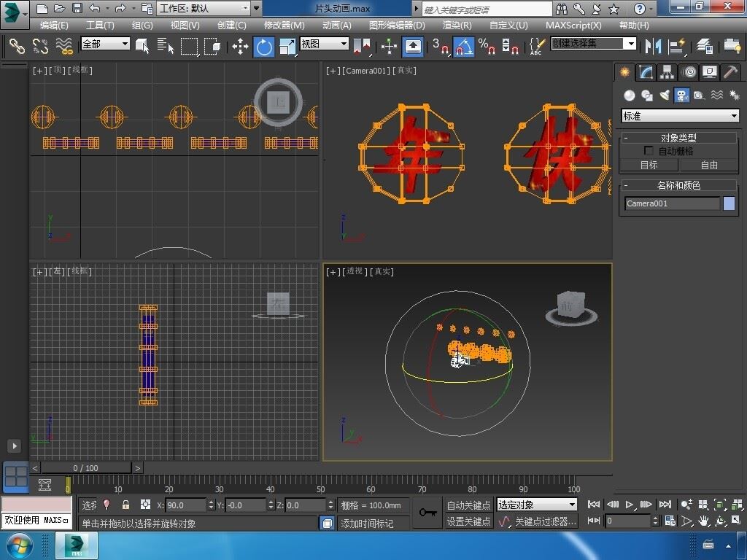Open the Layer Manager icon
The width and height of the screenshot is (747, 560).
pyautogui.click(x=704, y=46)
